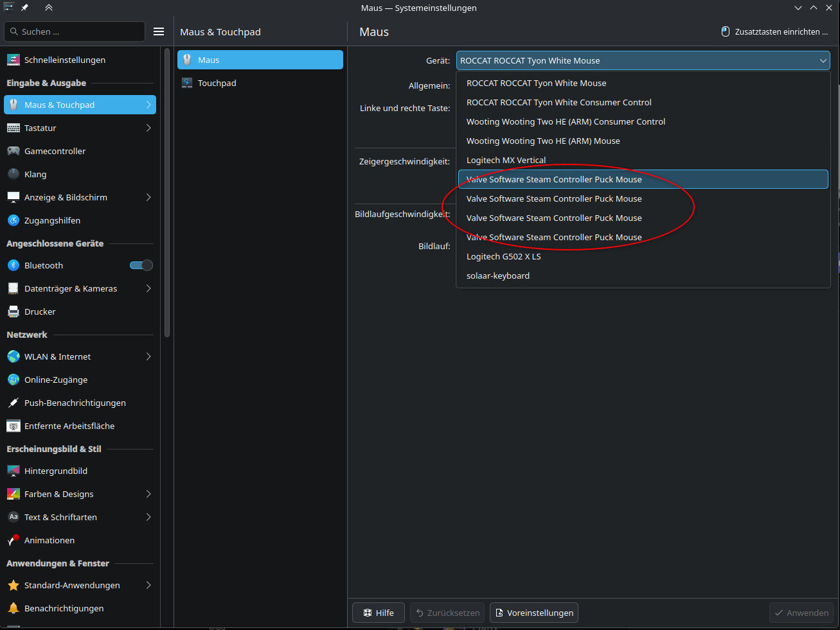Expand WLAN & Internet chevron
This screenshot has height=630, width=840.
click(148, 356)
